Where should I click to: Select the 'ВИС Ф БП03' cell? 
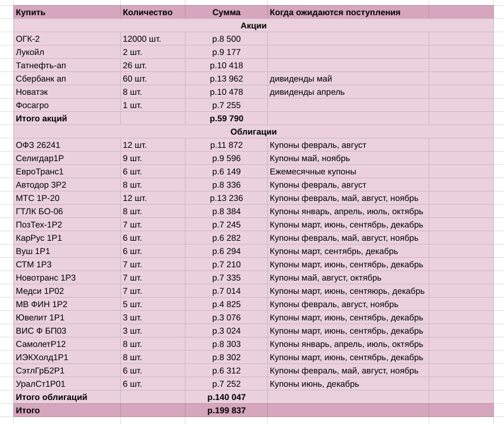(x=67, y=331)
